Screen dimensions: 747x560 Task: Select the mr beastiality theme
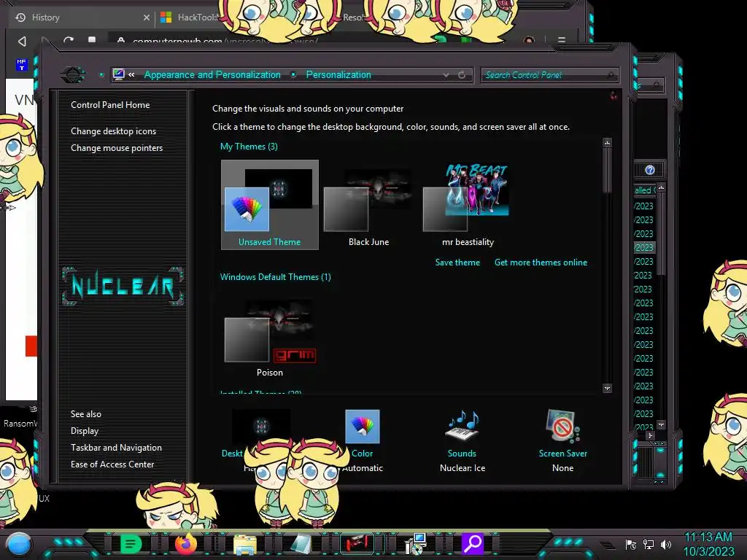(468, 206)
